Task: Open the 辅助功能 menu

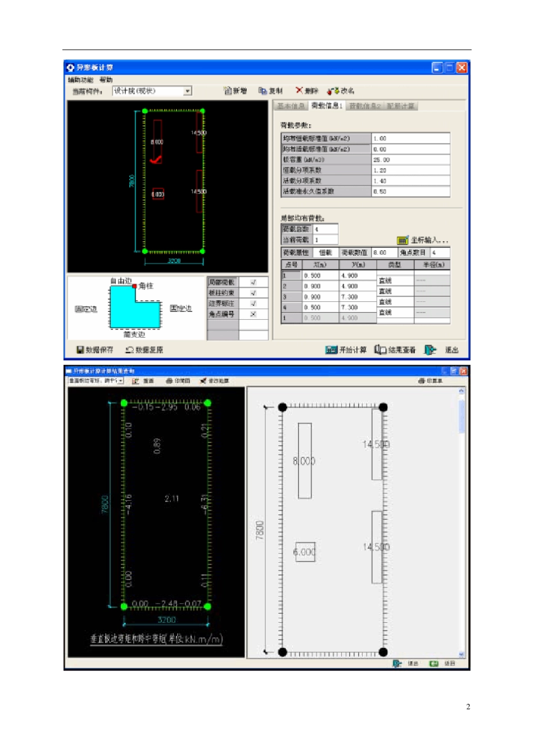Action: tap(80, 80)
